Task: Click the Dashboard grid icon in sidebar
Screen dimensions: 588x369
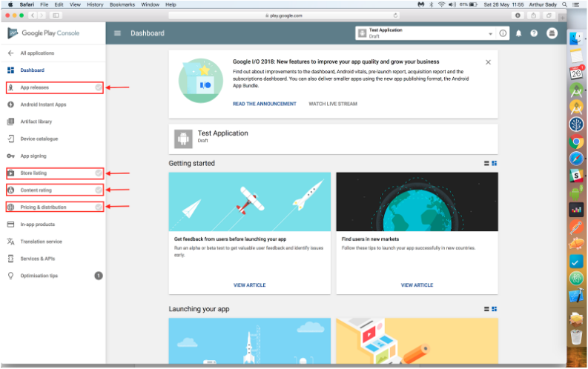Action: pyautogui.click(x=10, y=70)
